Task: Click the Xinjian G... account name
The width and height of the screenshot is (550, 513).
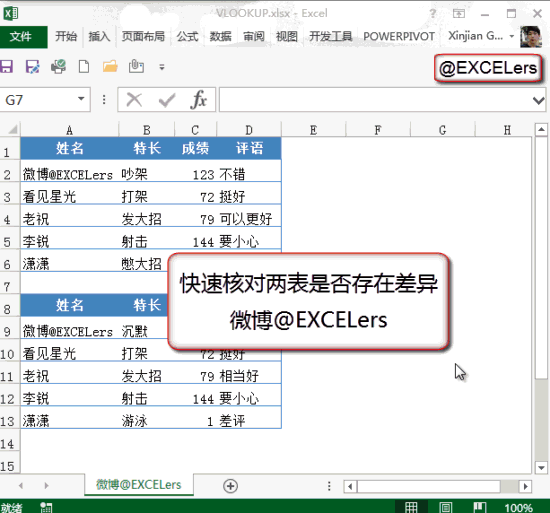Action: [476, 36]
